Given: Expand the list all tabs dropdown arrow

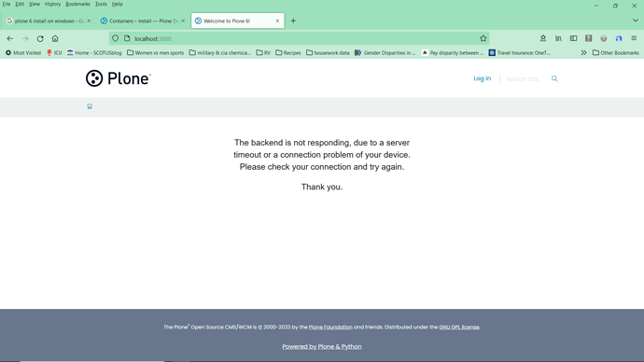Looking at the screenshot, I should [635, 21].
